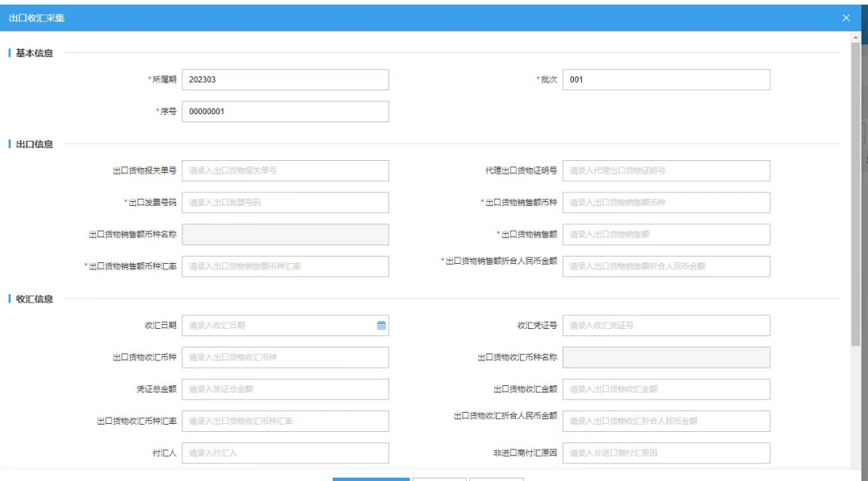Focus the 非进口商付汇原因 input field
The width and height of the screenshot is (868, 481).
(x=666, y=453)
